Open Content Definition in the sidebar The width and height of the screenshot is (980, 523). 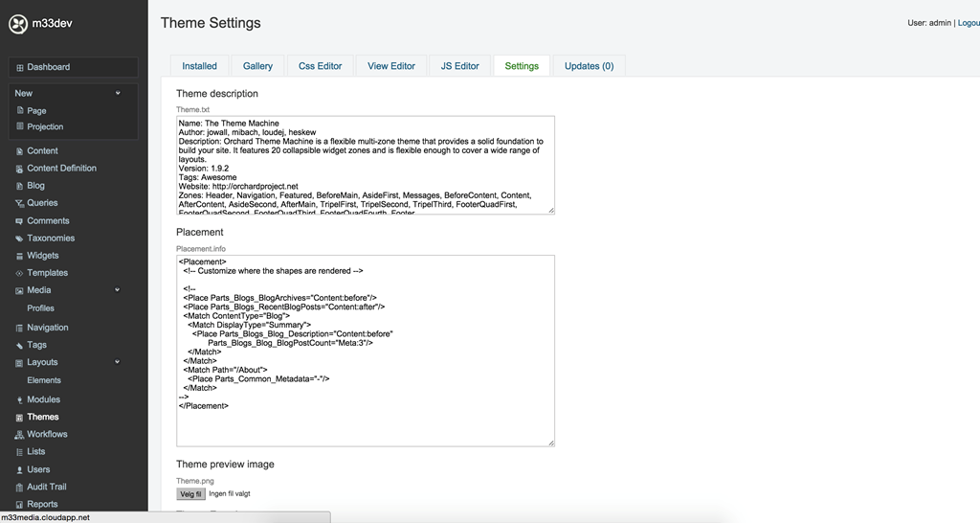click(x=61, y=169)
